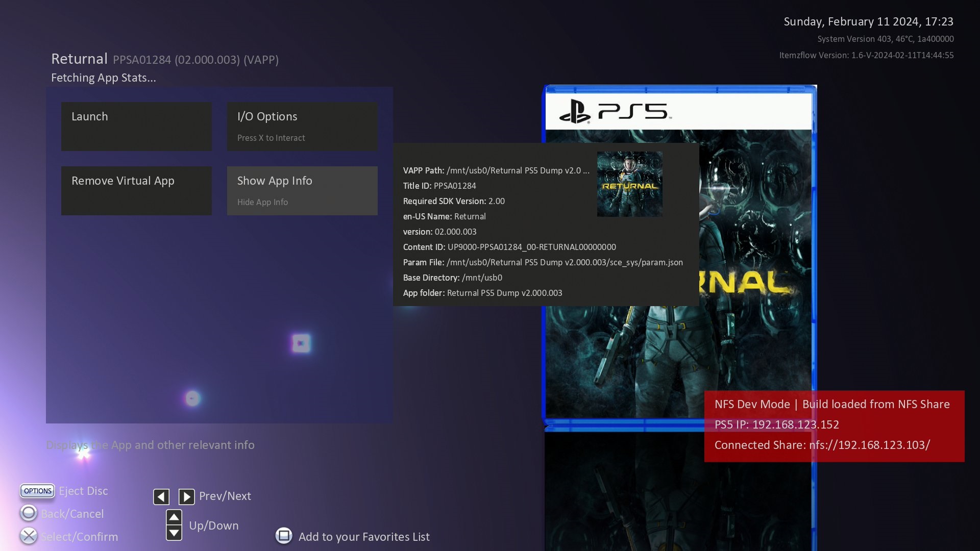980x551 pixels.
Task: Click the Connected Share nfs address line
Action: tap(822, 445)
